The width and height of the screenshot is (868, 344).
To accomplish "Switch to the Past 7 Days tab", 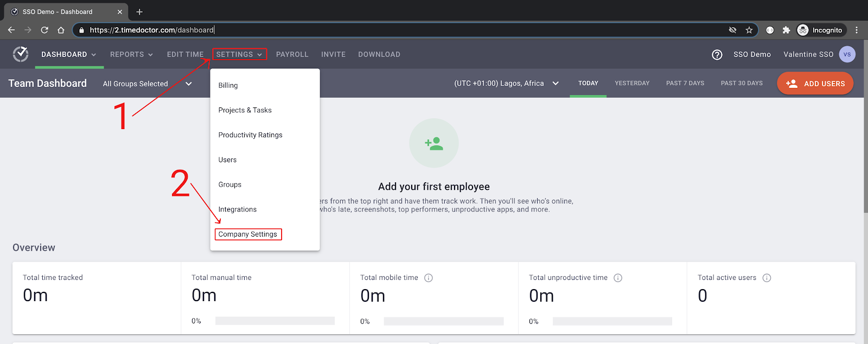I will pyautogui.click(x=685, y=83).
